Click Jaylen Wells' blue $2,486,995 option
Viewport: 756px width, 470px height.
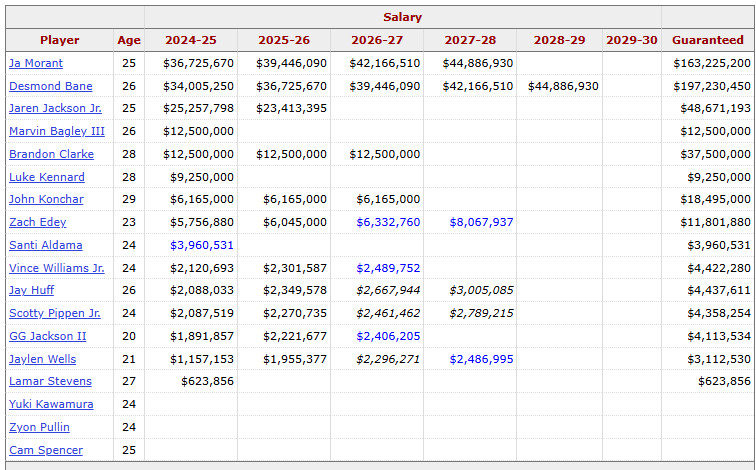pyautogui.click(x=481, y=359)
